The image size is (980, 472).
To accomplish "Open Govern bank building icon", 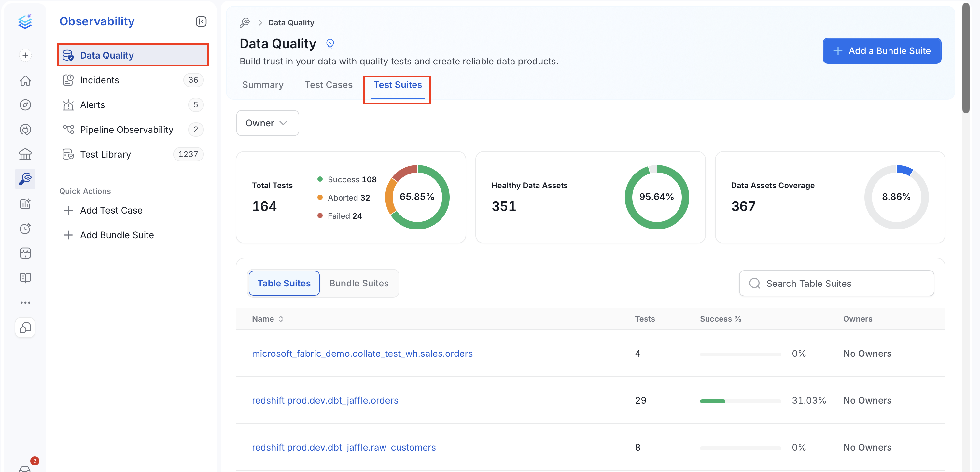I will (25, 154).
